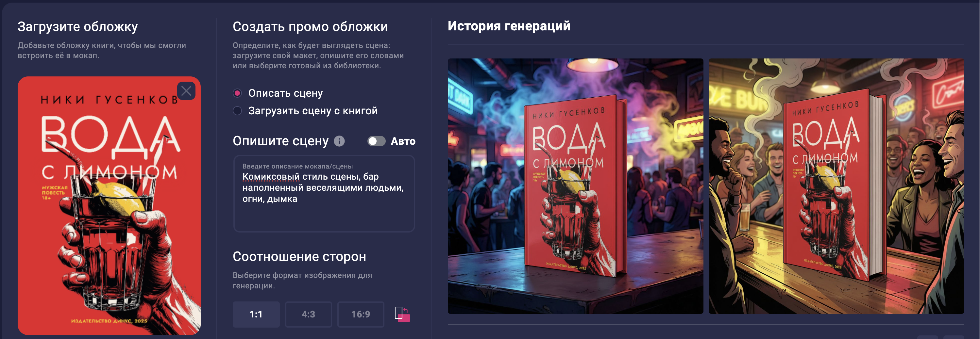Click the Создать промо обложки heading

(310, 26)
